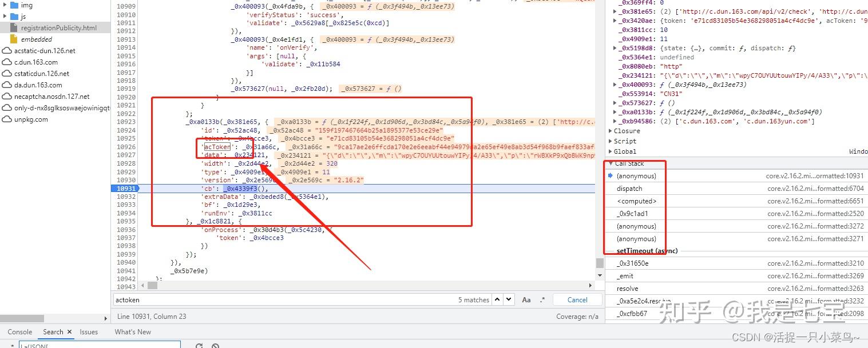This screenshot has width=868, height=348.
Task: Jump to next match with the down arrow
Action: [x=509, y=299]
